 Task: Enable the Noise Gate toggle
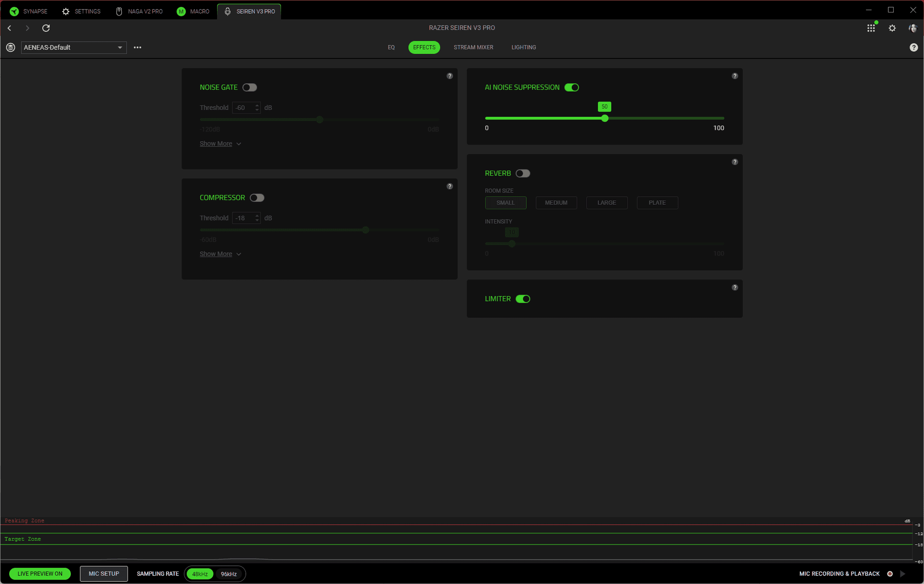250,88
